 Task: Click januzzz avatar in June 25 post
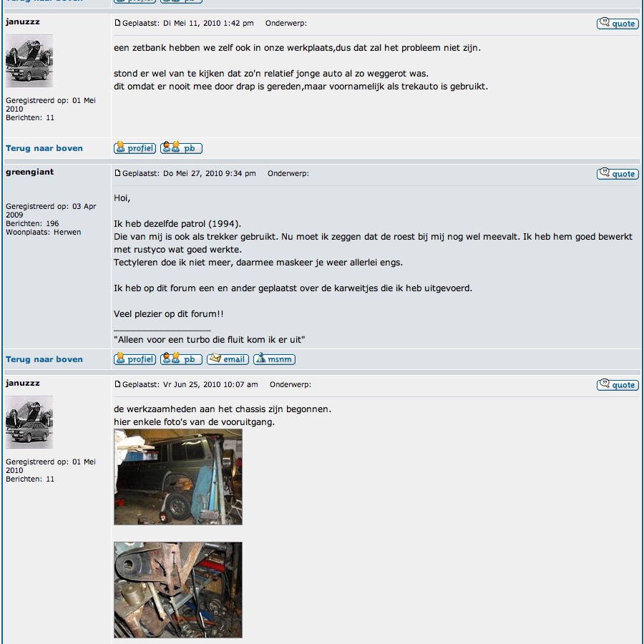point(29,422)
